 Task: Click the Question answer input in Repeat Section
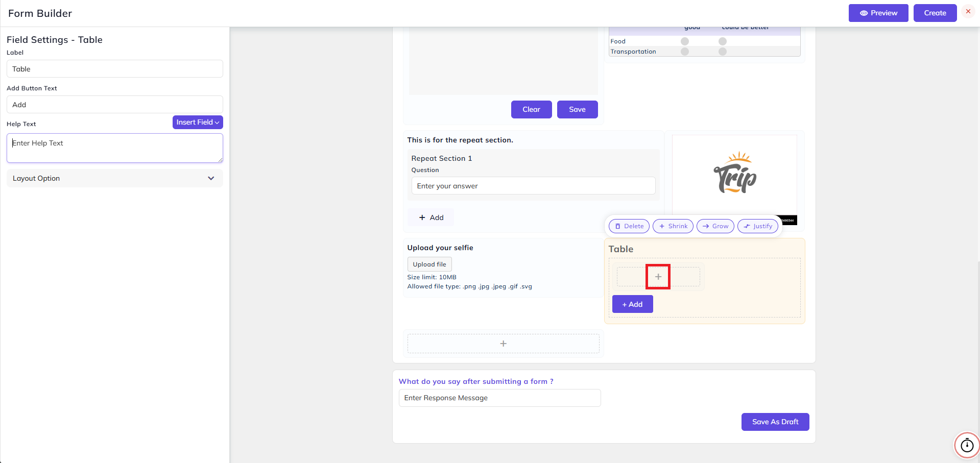pyautogui.click(x=534, y=186)
